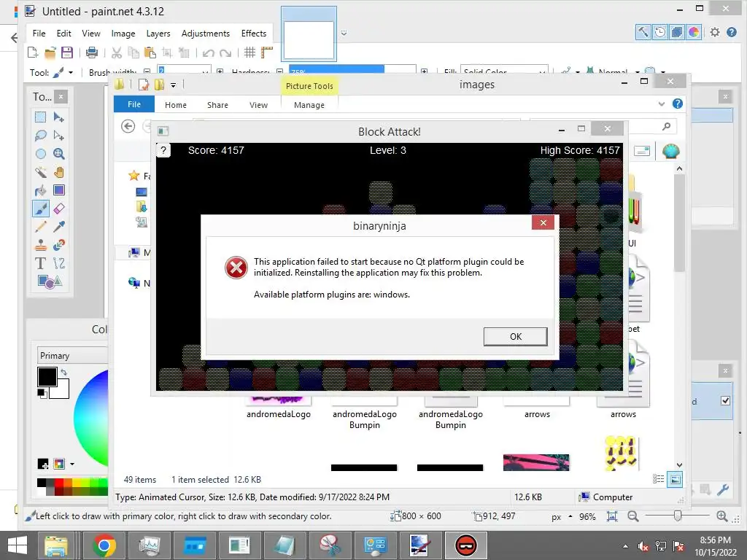Toggle the rulers icon

click(x=267, y=52)
